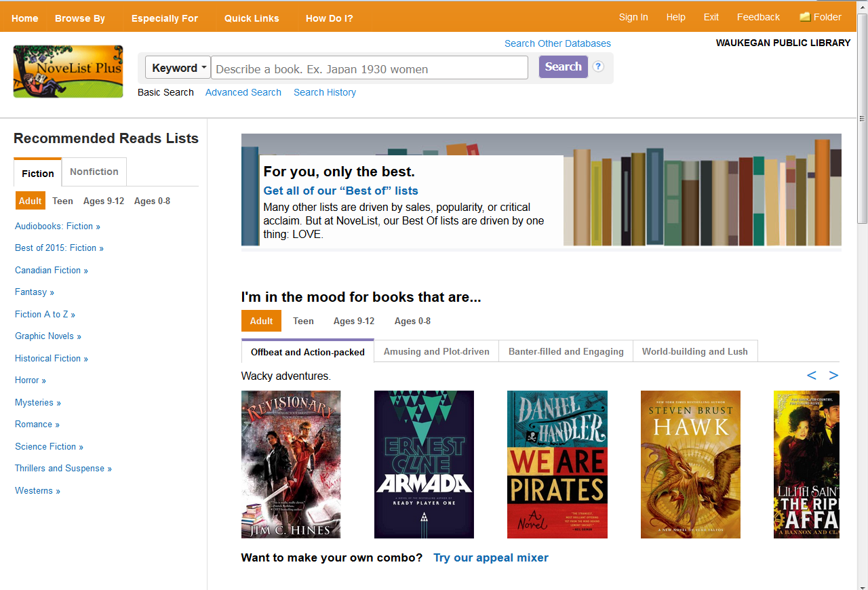Click the purple Search button
This screenshot has width=868, height=590.
tap(564, 66)
